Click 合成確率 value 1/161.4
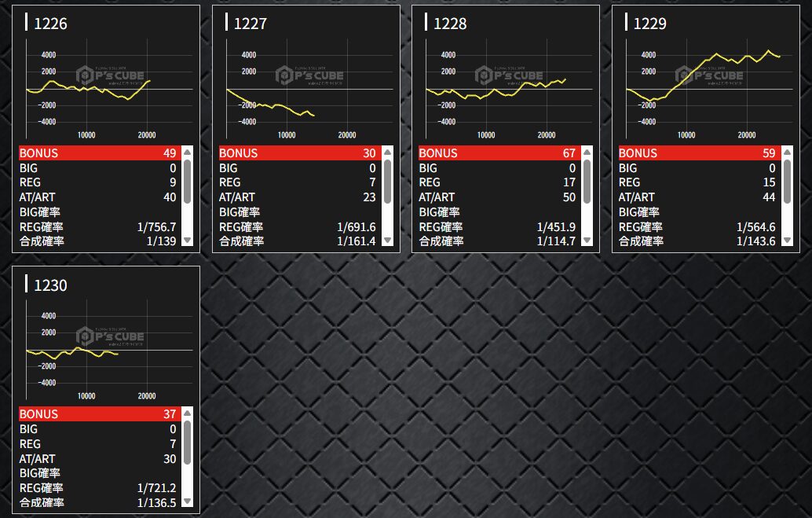The width and height of the screenshot is (812, 518). [357, 241]
